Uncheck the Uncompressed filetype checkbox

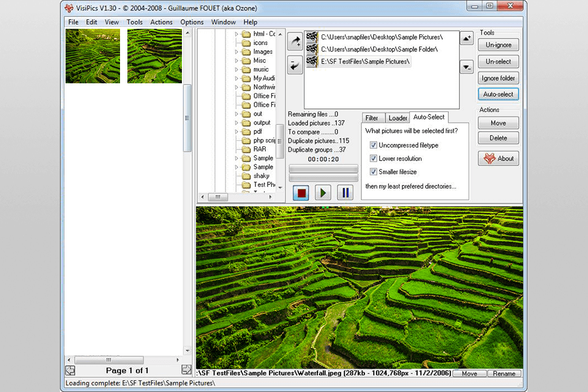374,145
